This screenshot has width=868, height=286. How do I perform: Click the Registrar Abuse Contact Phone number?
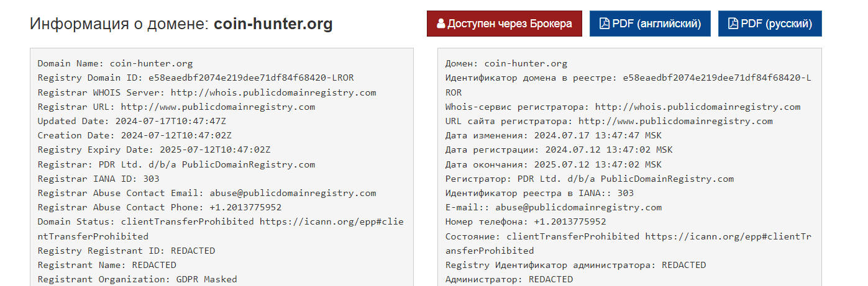(x=244, y=207)
